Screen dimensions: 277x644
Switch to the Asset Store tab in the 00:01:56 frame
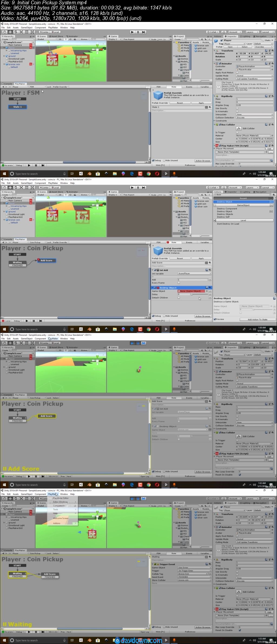tap(56, 36)
